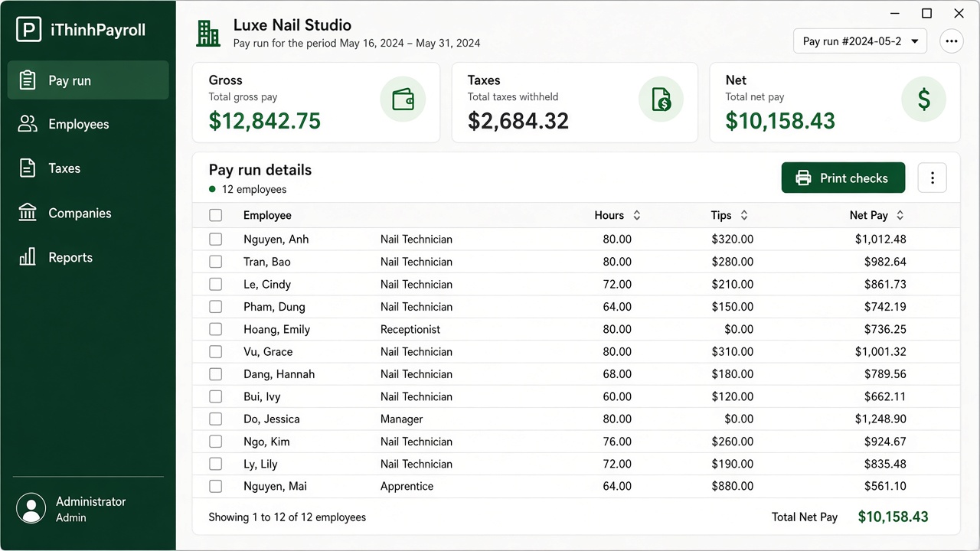Image resolution: width=980 pixels, height=551 pixels.
Task: Click Showing 1 to 12 of 12 employees
Action: click(x=287, y=517)
